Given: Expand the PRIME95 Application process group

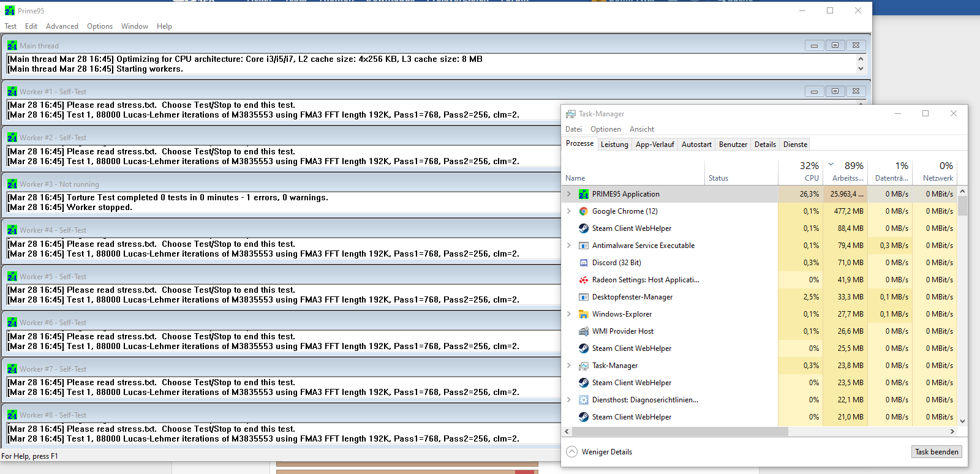Looking at the screenshot, I should (x=569, y=194).
